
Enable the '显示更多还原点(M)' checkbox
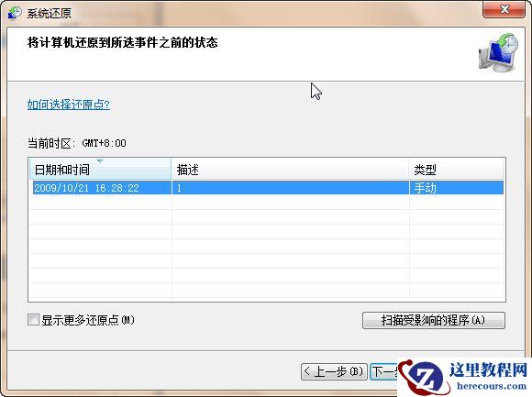click(33, 319)
